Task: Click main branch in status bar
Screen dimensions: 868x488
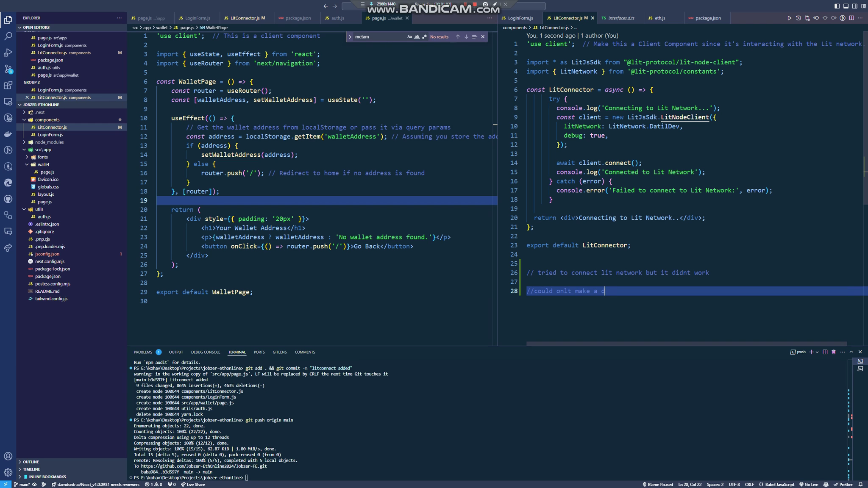Action: coord(22,484)
